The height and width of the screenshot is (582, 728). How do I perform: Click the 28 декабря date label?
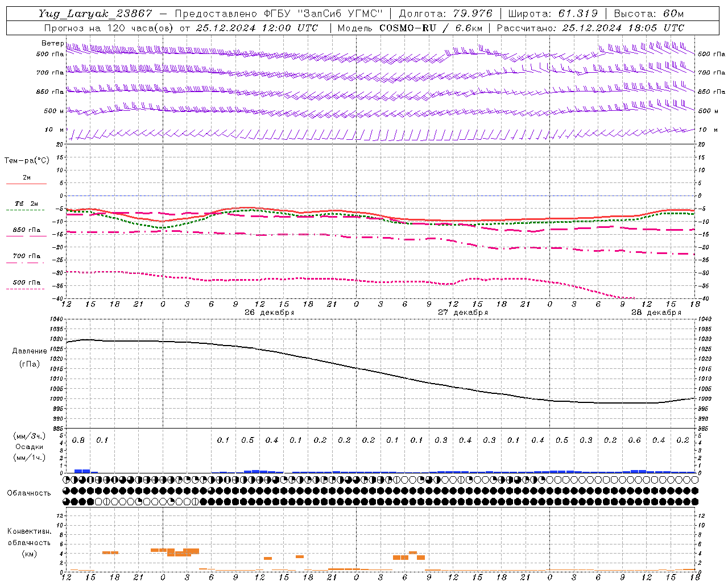tap(656, 313)
